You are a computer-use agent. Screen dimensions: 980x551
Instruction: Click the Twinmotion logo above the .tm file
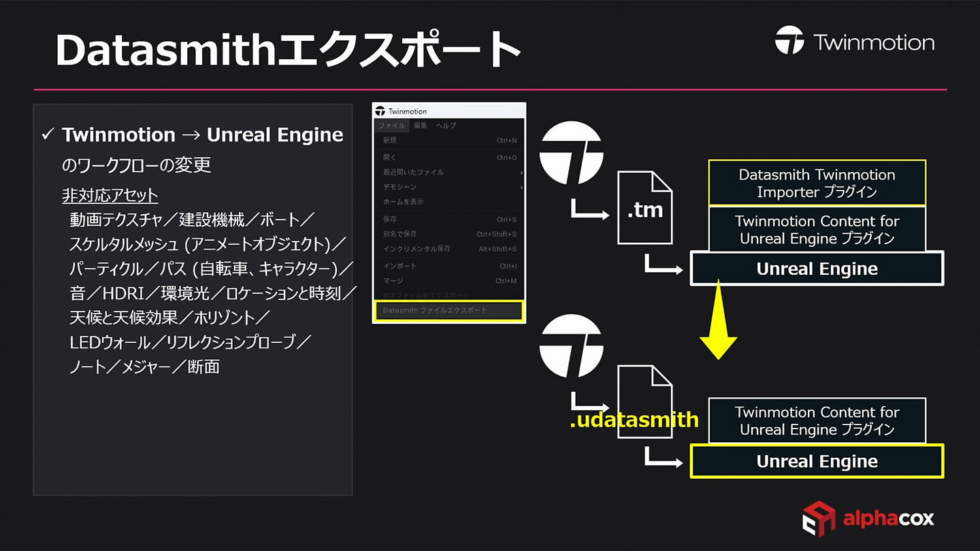(x=572, y=152)
